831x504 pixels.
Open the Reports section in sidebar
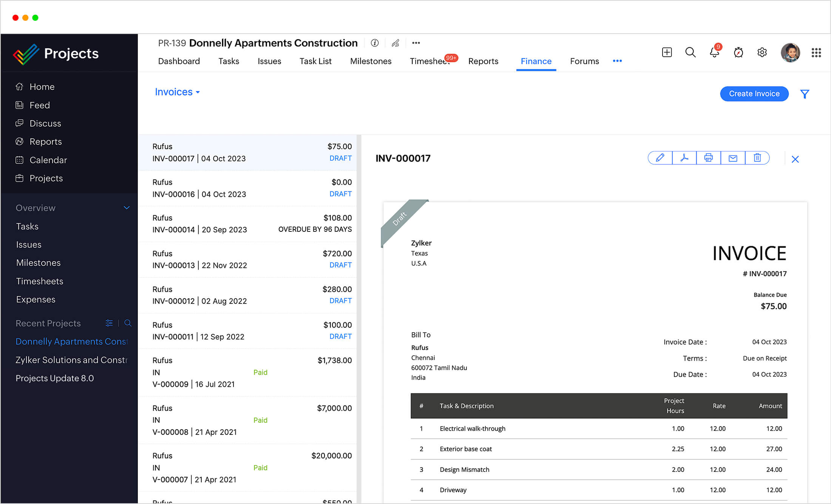tap(46, 142)
